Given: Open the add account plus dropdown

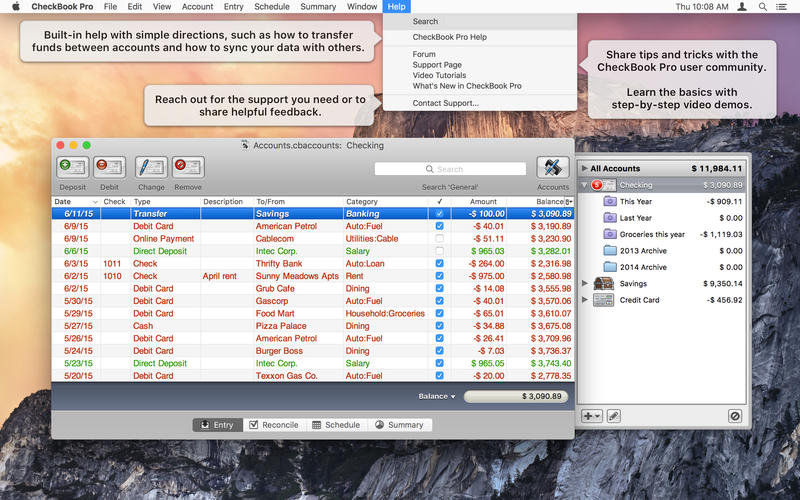Looking at the screenshot, I should 592,415.
